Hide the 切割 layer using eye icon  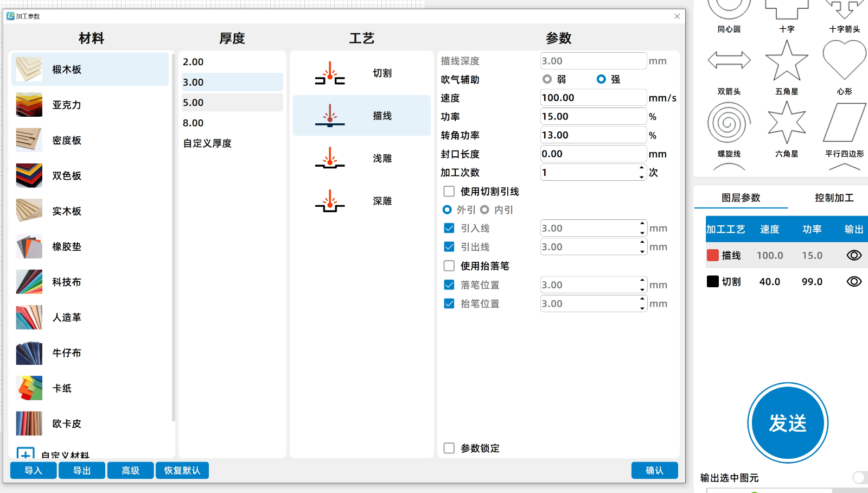[854, 281]
